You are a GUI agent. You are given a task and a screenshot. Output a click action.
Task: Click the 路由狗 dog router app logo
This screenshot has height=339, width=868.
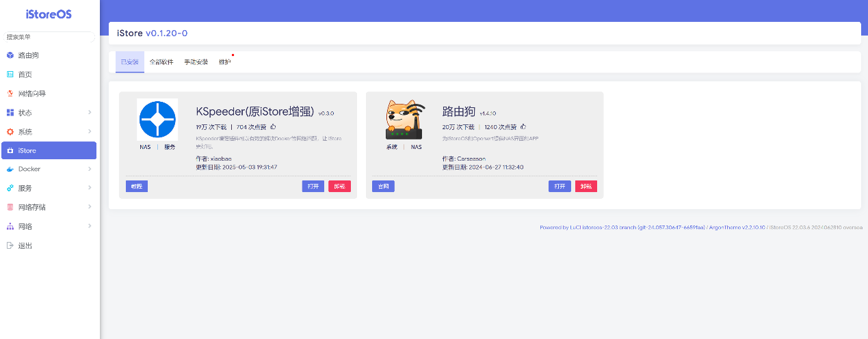point(404,119)
